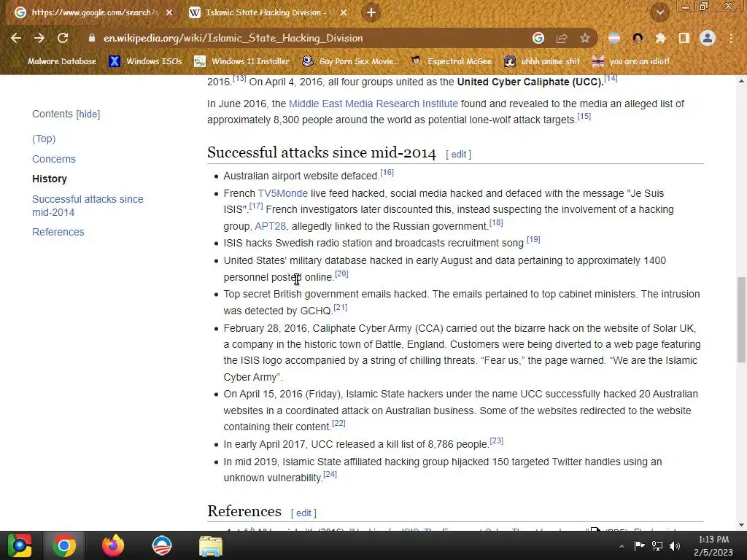The width and height of the screenshot is (747, 560).
Task: Open citation 24 footnote
Action: [330, 474]
